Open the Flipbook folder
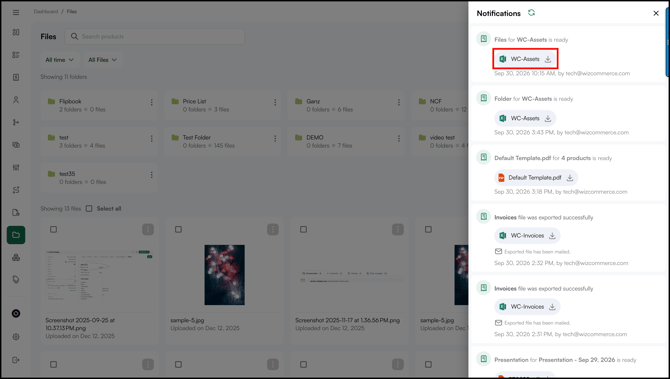670x379 pixels. [98, 105]
